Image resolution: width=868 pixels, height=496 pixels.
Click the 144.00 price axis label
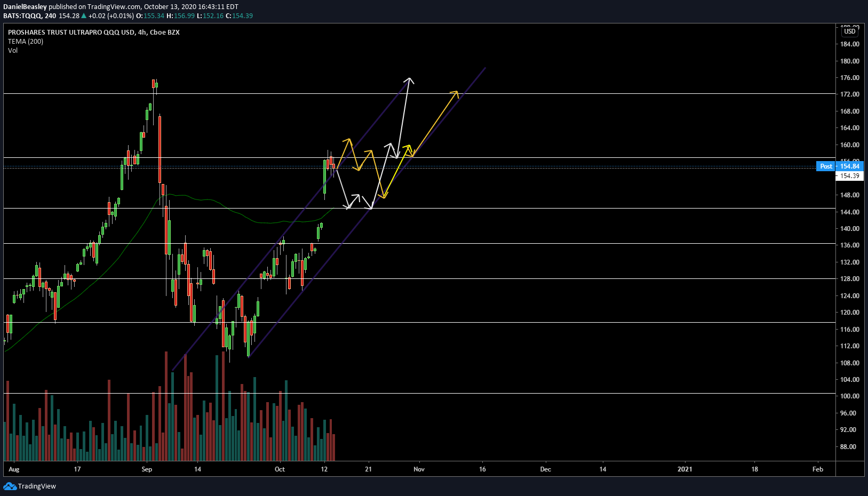click(x=850, y=212)
